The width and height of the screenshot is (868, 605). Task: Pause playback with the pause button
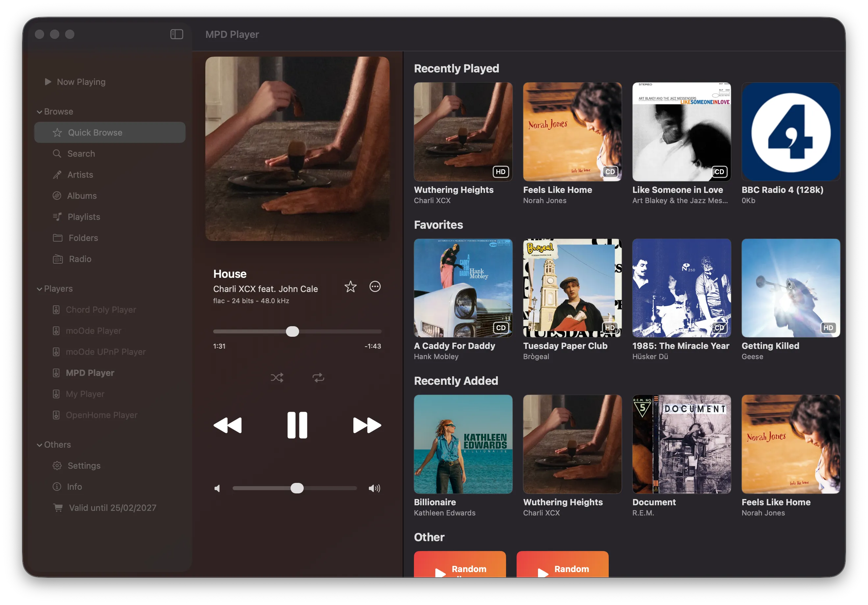(x=297, y=425)
